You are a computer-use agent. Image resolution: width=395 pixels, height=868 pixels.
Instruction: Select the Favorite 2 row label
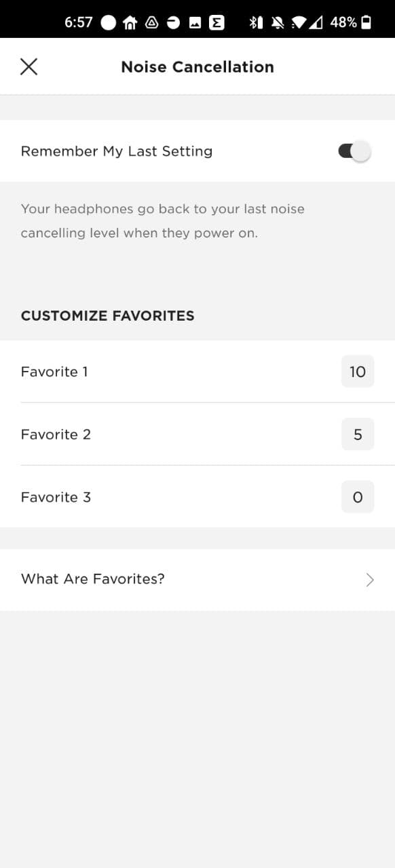click(x=56, y=435)
